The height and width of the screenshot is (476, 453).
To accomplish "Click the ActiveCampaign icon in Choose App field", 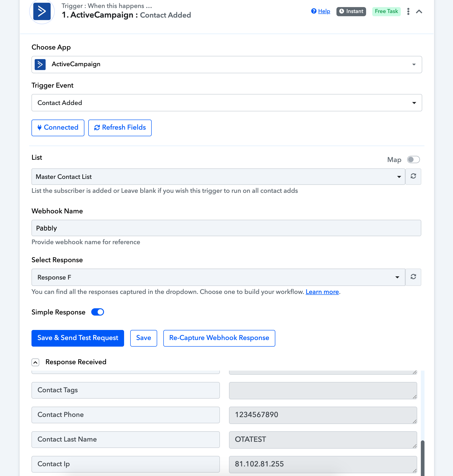I will tap(40, 65).
